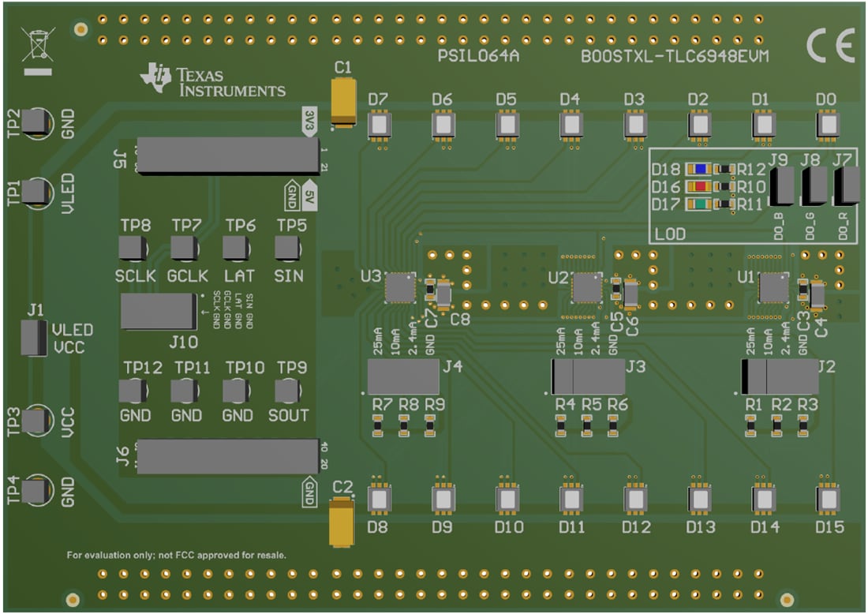Screen dimensions: 868x614
Task: Toggle the VLED/VCC jumper J1
Action: 35,338
